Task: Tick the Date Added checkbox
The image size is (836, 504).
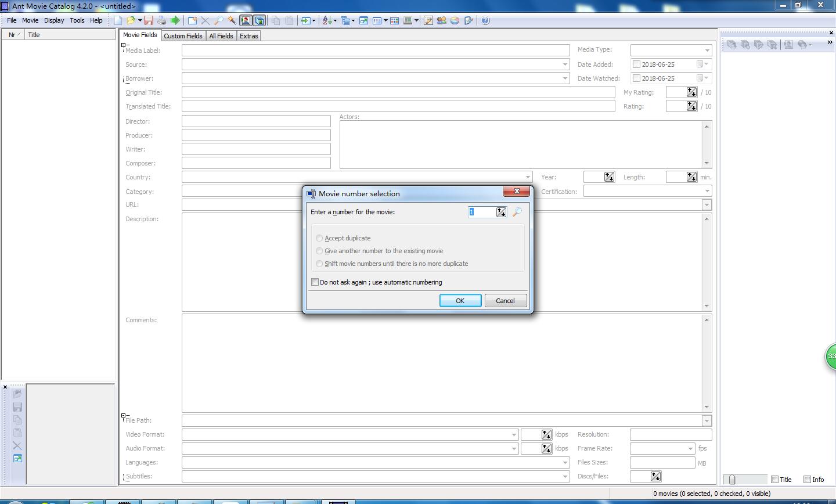Action: pos(636,64)
